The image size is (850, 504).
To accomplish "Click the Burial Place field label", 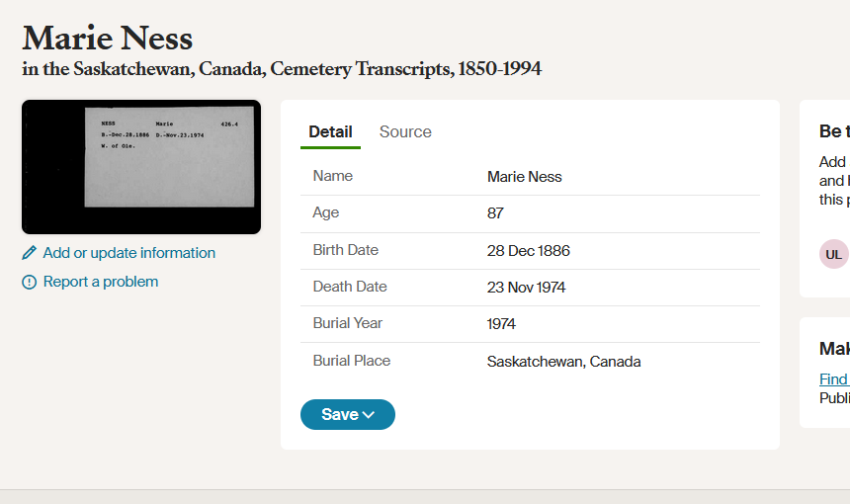I will [351, 361].
